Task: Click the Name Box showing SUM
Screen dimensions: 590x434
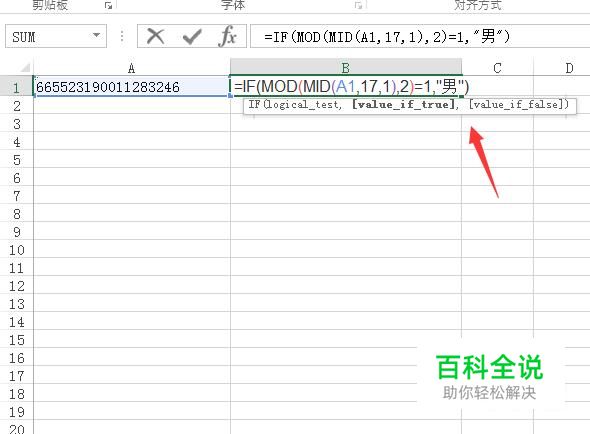Action: (x=56, y=36)
